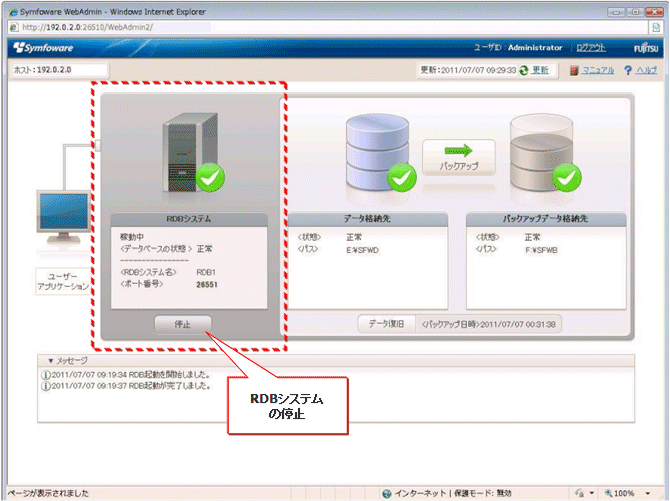This screenshot has height=501, width=670.
Task: Click the バックアップ arrow button
Action: (x=459, y=157)
